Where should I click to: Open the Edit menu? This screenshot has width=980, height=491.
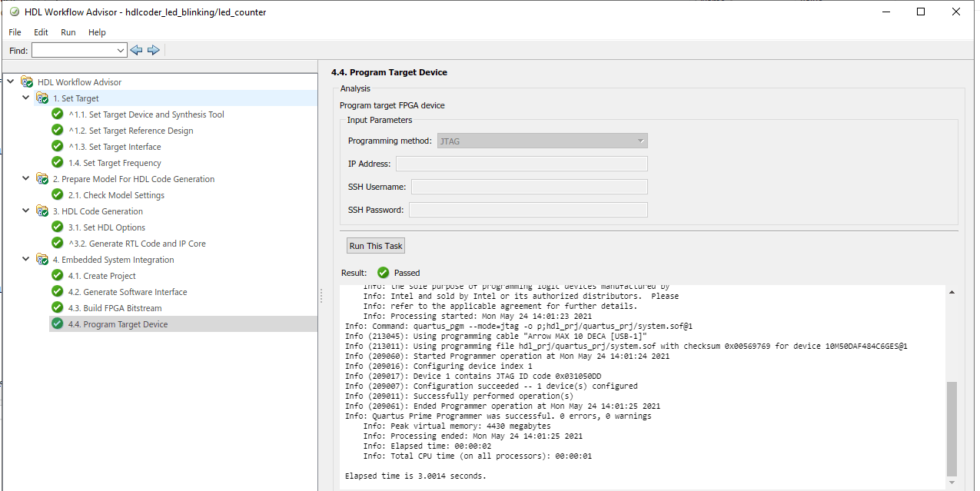pyautogui.click(x=41, y=32)
